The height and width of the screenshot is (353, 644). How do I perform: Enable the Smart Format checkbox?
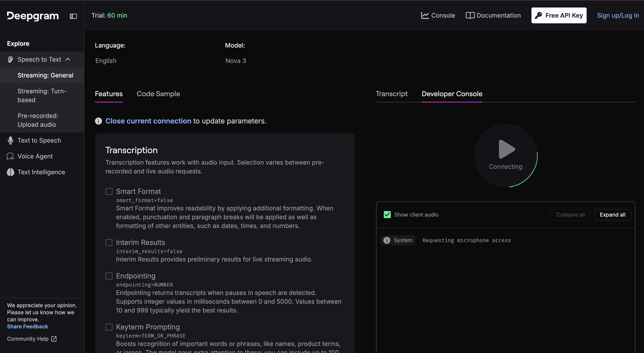(109, 191)
